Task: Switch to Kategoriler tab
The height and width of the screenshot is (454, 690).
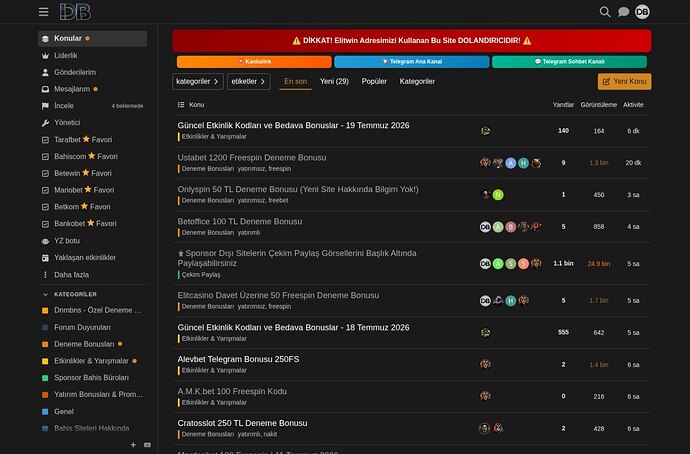Action: [x=417, y=81]
